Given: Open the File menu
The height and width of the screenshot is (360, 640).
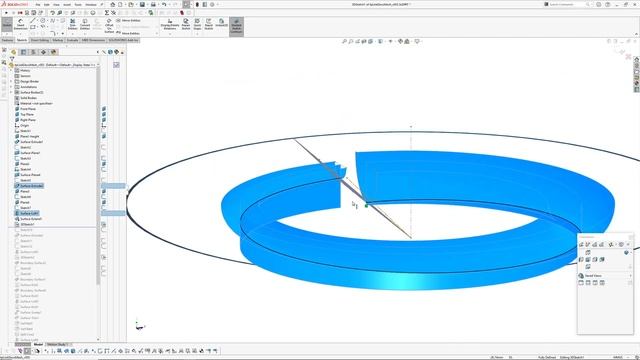Looking at the screenshot, I should click(38, 4).
